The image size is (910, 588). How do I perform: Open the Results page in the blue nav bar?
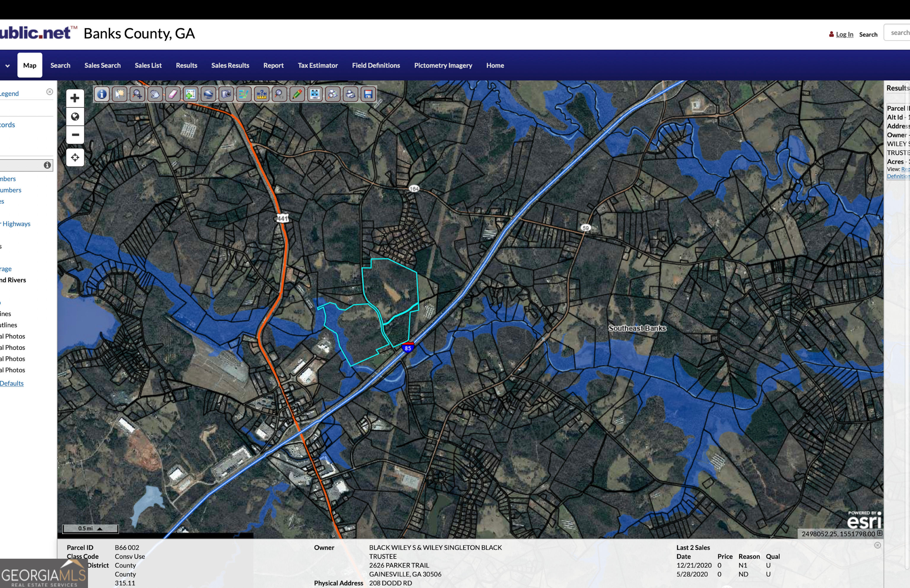click(186, 65)
